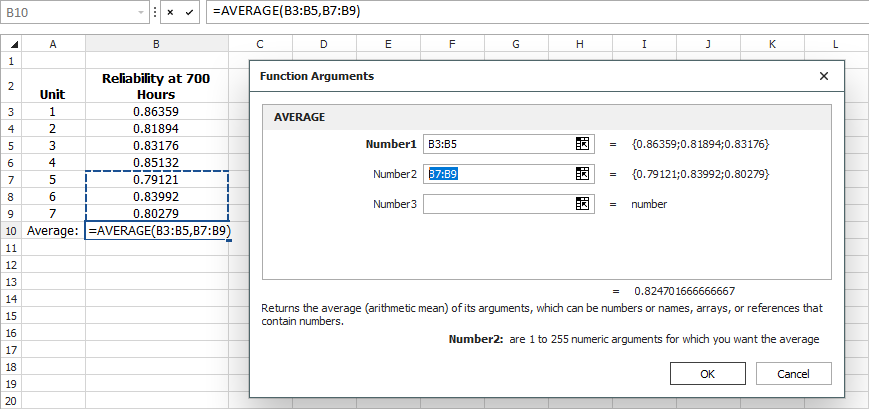Click the Number3 range picker icon
Image resolution: width=869 pixels, height=409 pixels.
click(x=583, y=204)
